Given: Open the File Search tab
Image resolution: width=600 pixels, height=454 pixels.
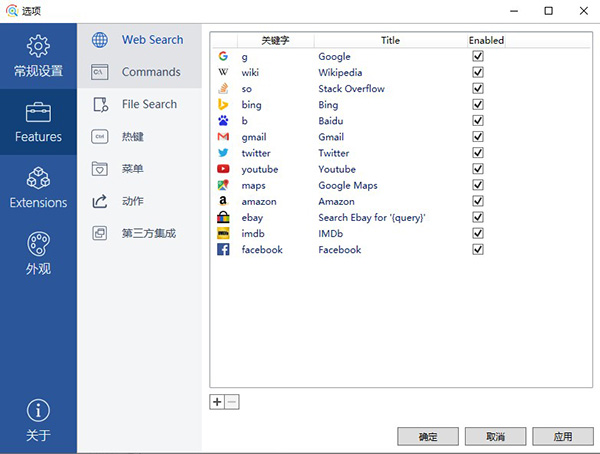Looking at the screenshot, I should tap(149, 104).
